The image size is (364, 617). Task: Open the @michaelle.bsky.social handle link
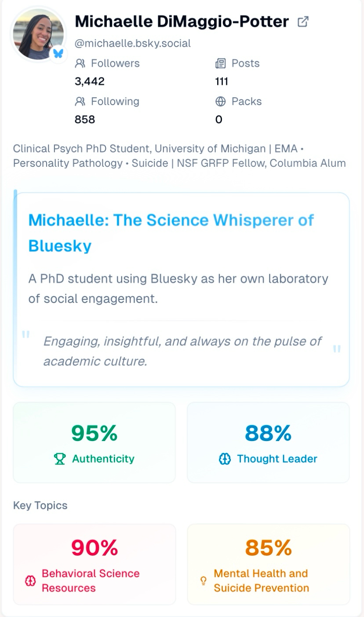tap(133, 43)
